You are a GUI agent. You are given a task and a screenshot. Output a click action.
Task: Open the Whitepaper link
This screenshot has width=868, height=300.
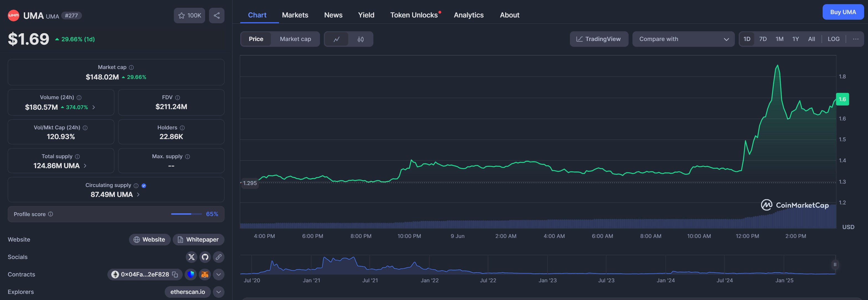click(198, 240)
